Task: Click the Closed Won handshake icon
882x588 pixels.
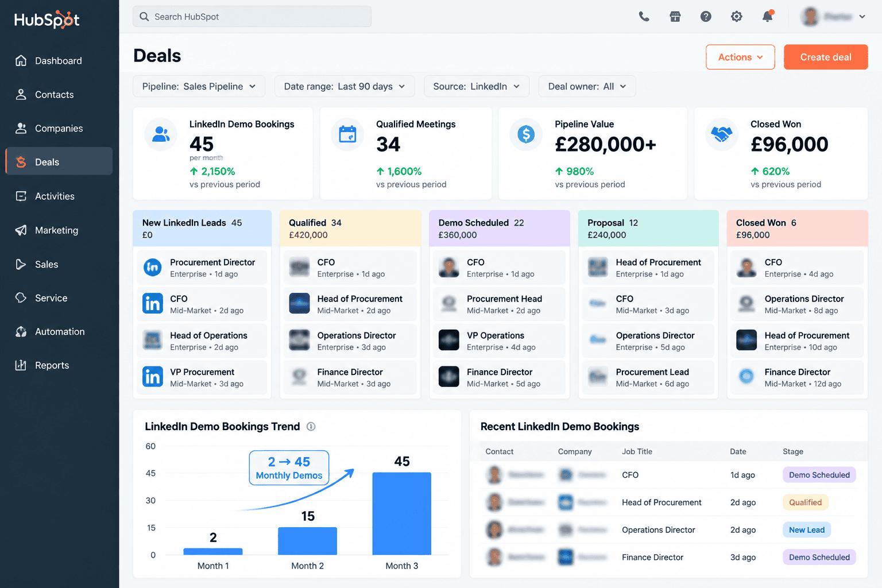Action: click(722, 134)
